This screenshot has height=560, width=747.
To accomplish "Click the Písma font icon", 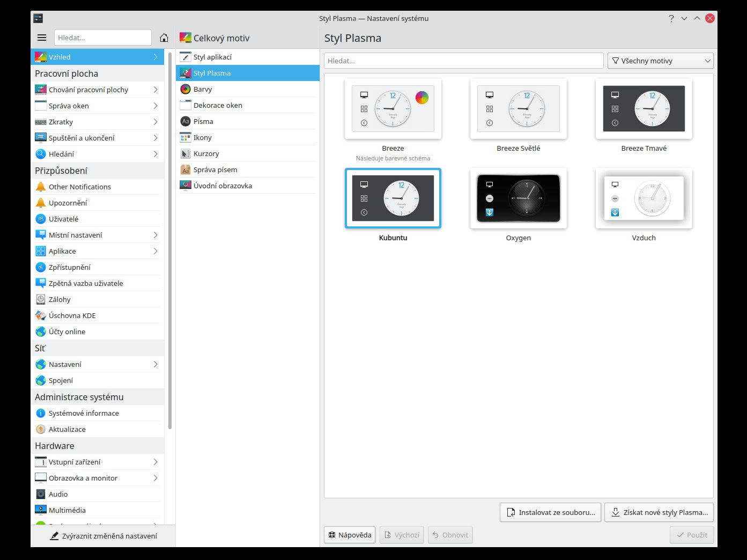I will pos(186,121).
